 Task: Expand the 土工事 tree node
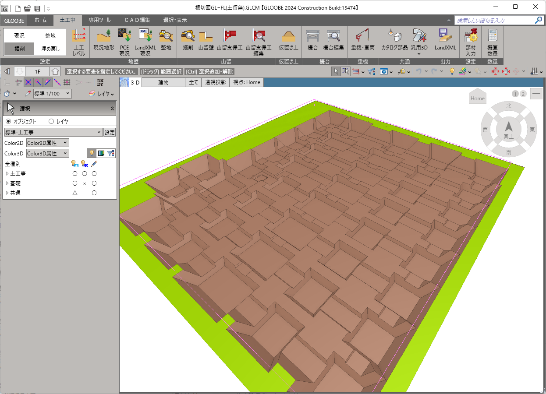7,173
